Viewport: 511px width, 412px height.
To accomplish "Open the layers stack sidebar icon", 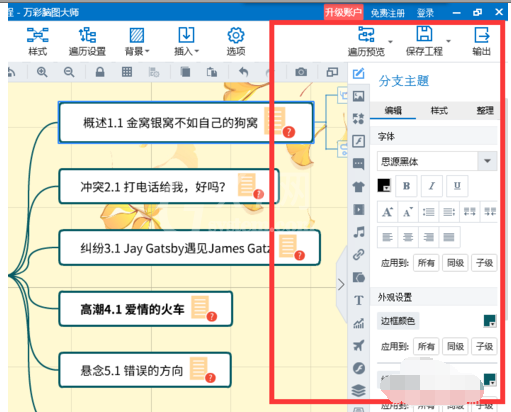I will pyautogui.click(x=359, y=390).
